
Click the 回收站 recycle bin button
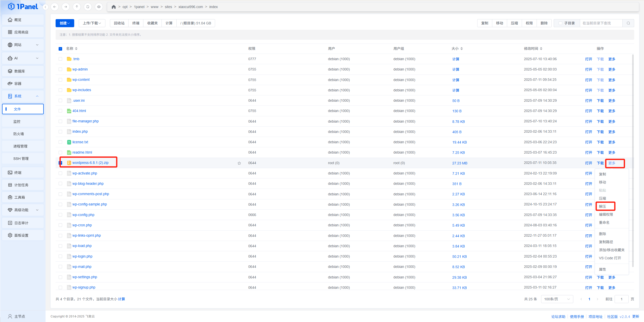[119, 23]
